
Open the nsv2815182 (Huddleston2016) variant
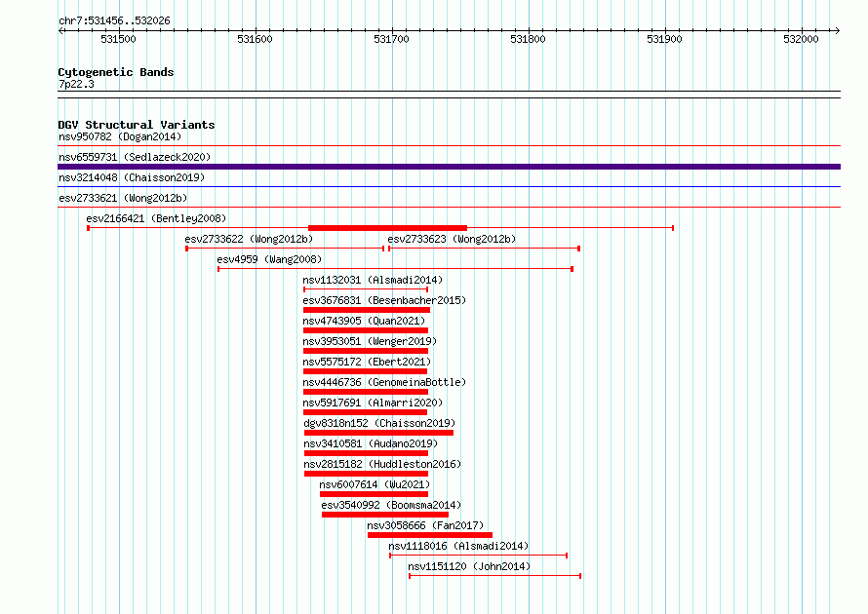coord(382,464)
